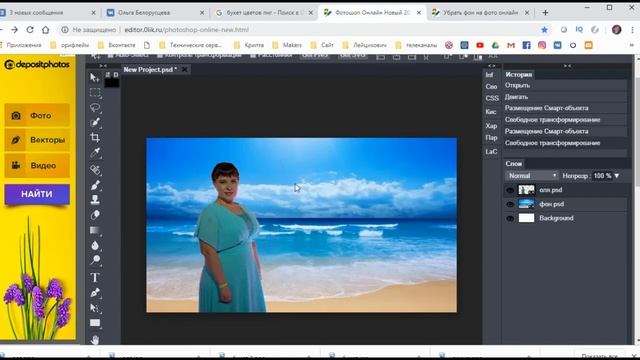This screenshot has width=640, height=360.
Task: Select the Crop tool
Action: click(x=95, y=137)
